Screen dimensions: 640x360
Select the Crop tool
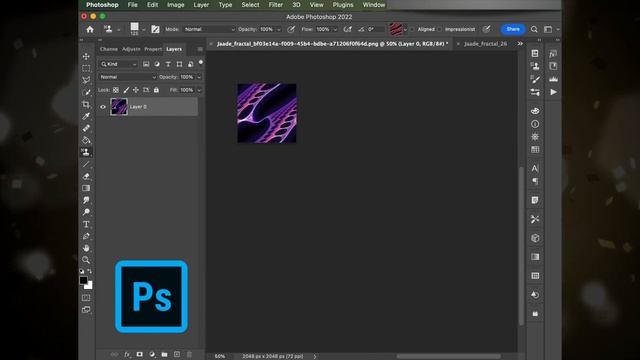coord(86,104)
